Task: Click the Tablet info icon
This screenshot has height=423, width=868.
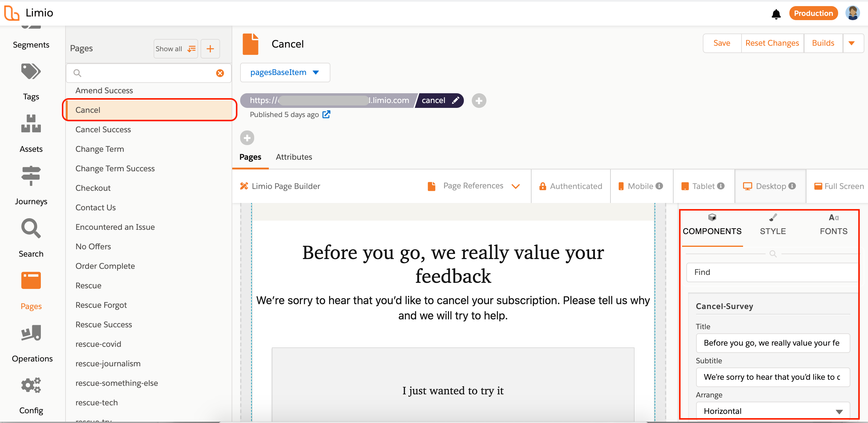Action: pyautogui.click(x=721, y=186)
